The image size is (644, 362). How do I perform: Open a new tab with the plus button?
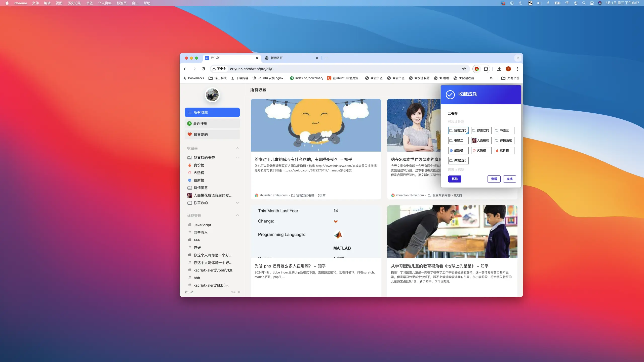(x=326, y=58)
